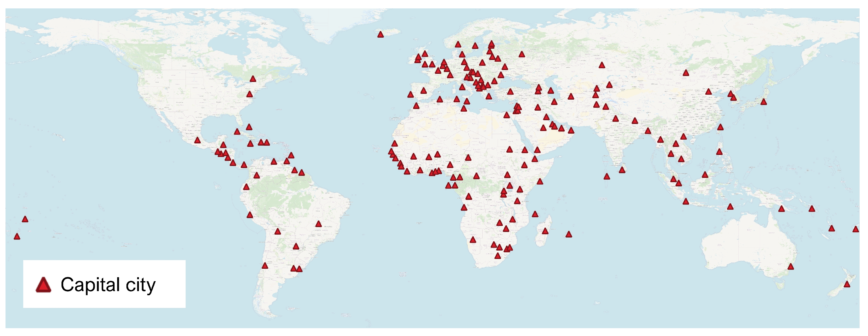Image resolution: width=868 pixels, height=336 pixels.
Task: Click the Astana marker in northern Kazakhstan
Action: (x=602, y=65)
